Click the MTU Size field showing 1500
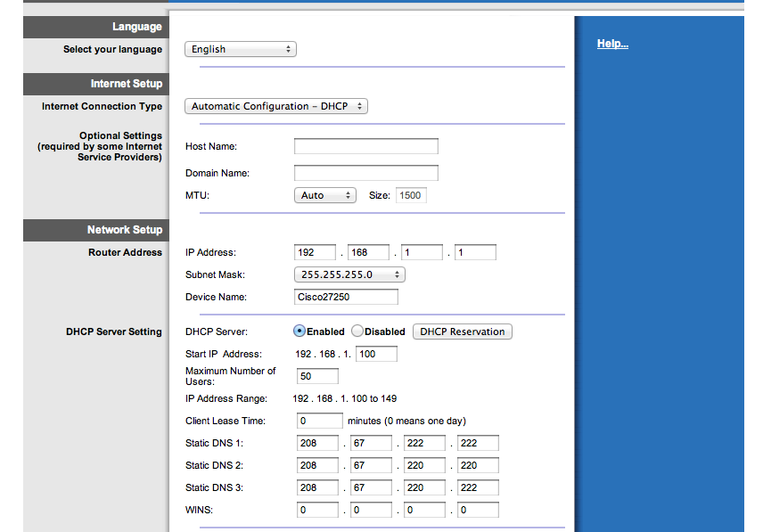This screenshot has width=763, height=532. click(x=411, y=195)
